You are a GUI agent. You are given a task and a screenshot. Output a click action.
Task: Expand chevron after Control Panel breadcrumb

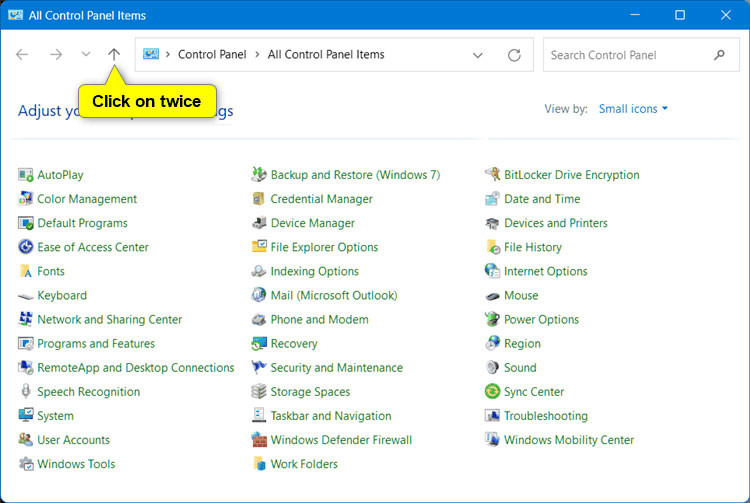258,55
